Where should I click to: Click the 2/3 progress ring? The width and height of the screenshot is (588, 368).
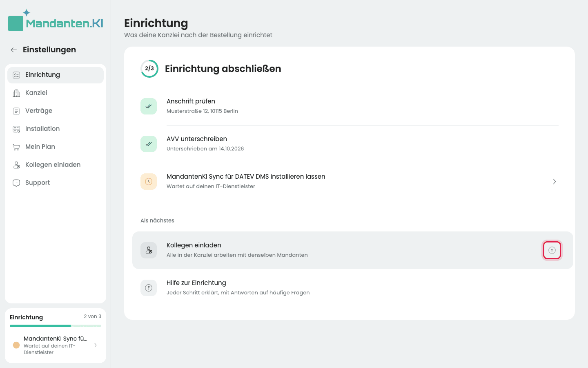pos(149,69)
